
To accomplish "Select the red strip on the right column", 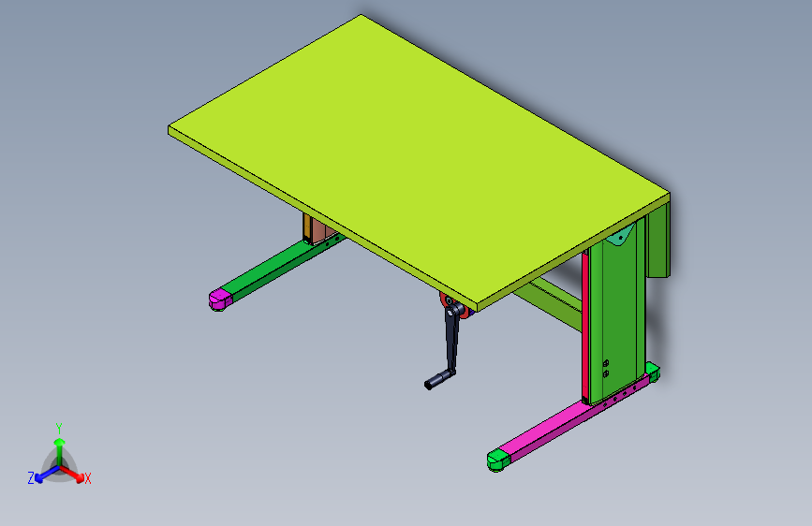I will (x=584, y=325).
